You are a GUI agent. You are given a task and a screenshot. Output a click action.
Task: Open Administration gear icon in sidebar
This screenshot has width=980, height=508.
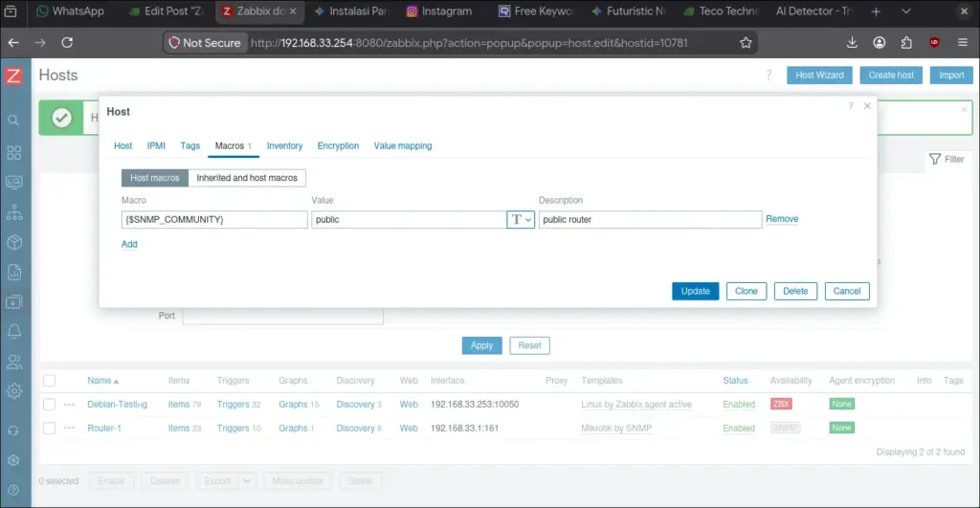click(x=13, y=391)
